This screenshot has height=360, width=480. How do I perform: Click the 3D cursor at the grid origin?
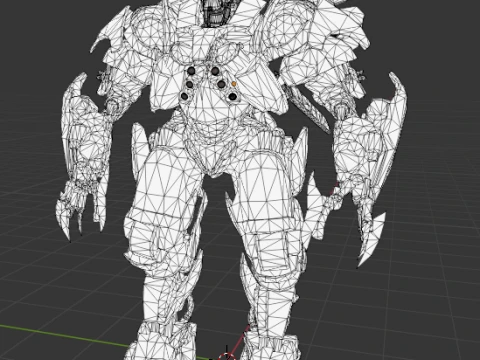[227, 355]
